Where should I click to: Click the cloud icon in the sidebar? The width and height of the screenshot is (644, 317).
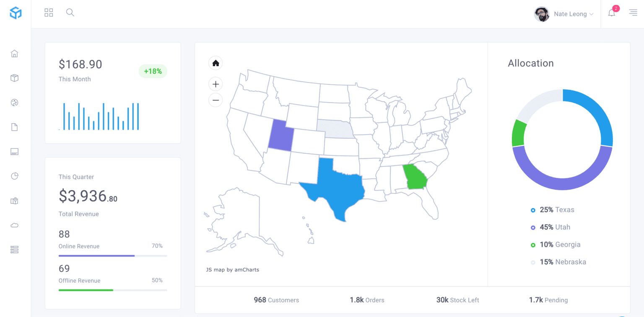pyautogui.click(x=14, y=225)
